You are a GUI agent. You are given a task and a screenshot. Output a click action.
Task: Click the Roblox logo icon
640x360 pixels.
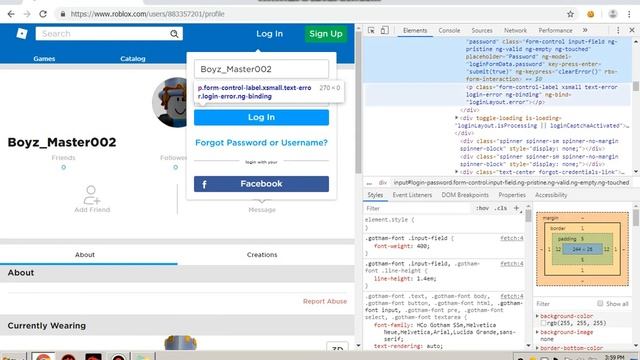coord(22,33)
